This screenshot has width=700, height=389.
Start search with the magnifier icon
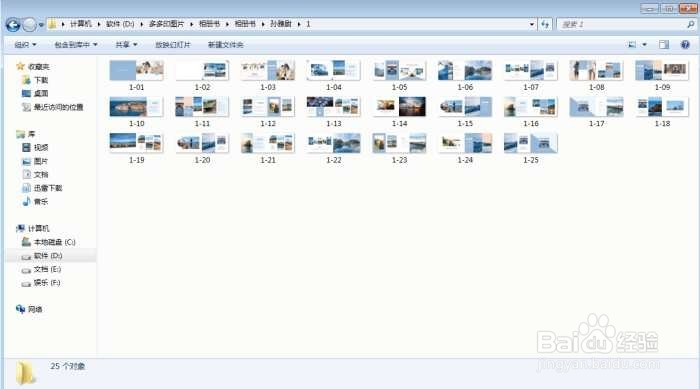(x=691, y=24)
